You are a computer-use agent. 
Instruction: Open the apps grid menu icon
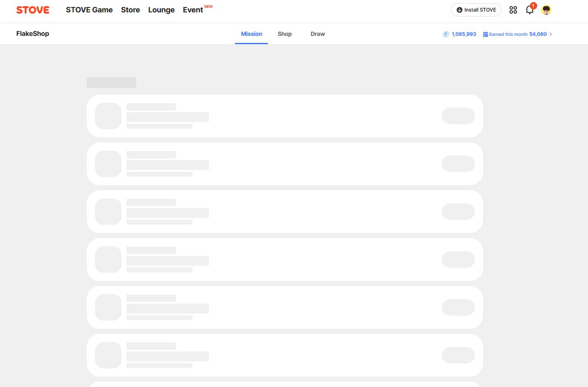(x=513, y=10)
